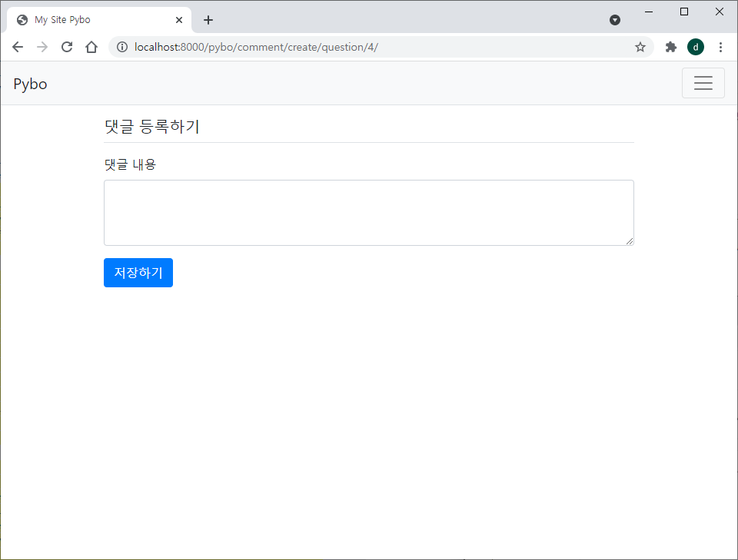Screen dimensions: 738x560
Task: Expand the hamburger navbar menu
Action: 703,83
